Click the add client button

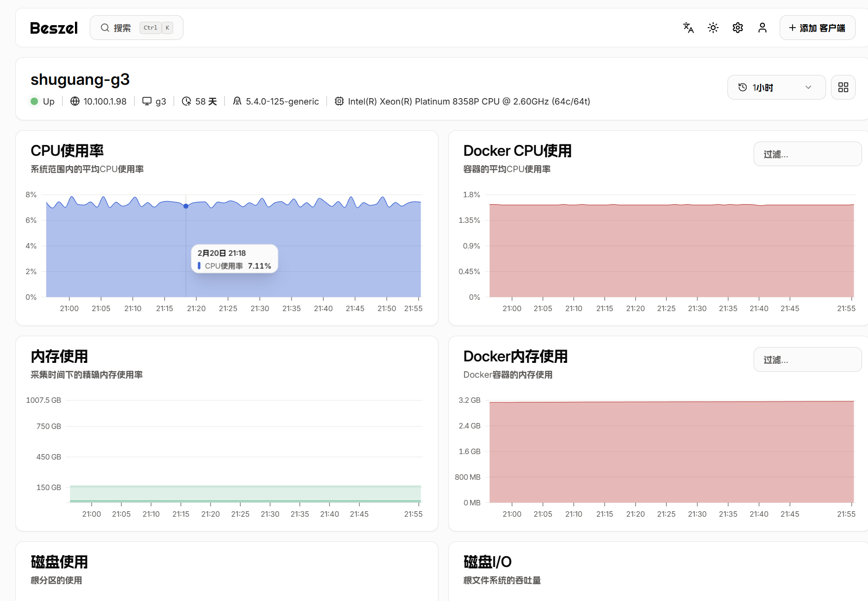coord(817,28)
